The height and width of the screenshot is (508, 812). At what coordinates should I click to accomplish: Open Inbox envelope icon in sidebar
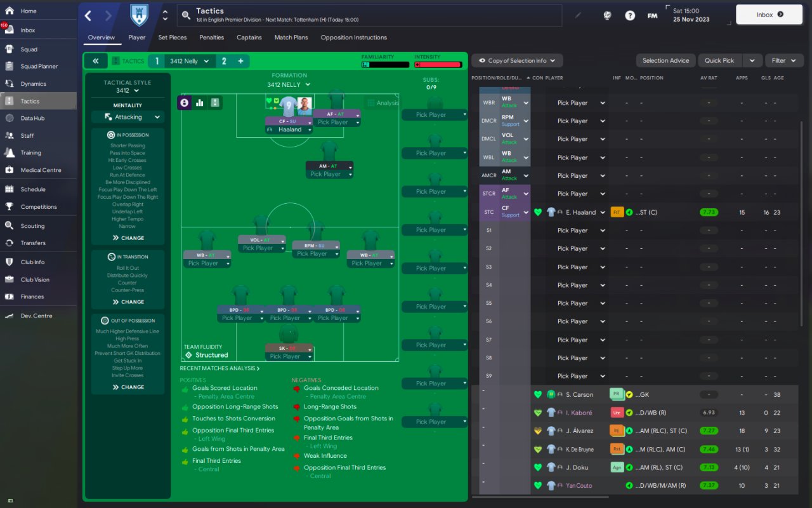(9, 30)
